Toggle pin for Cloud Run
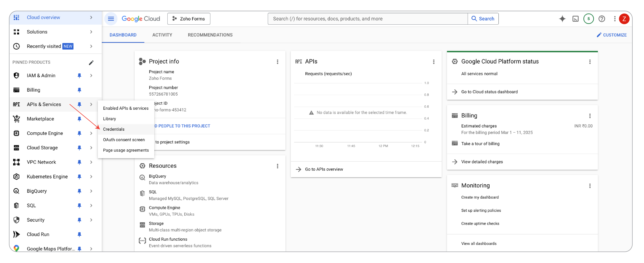The width and height of the screenshot is (644, 263). tap(79, 235)
